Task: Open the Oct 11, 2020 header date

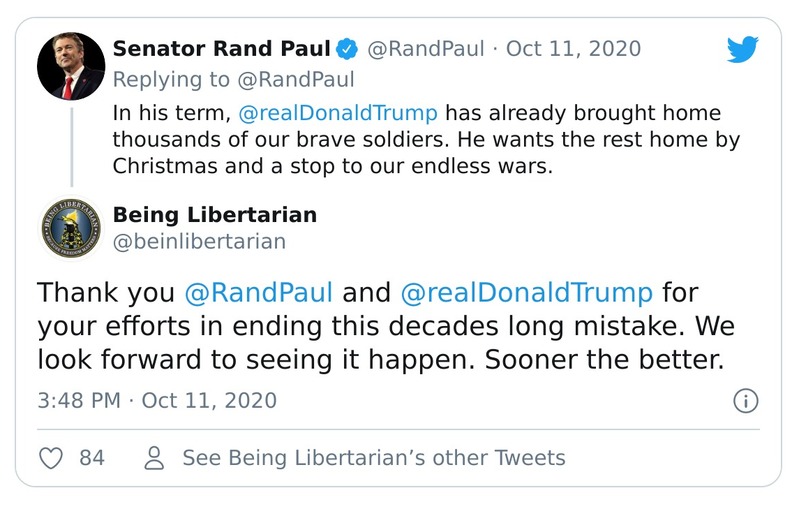Action: tap(573, 49)
